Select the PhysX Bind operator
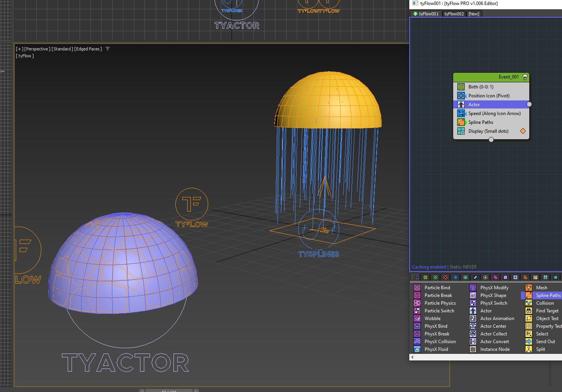 (x=430, y=326)
